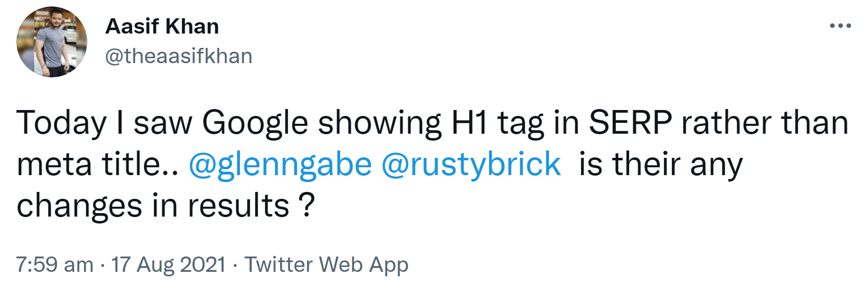Click 'changes in results ?' text
Viewport: 868px width, 296px height.
point(165,206)
